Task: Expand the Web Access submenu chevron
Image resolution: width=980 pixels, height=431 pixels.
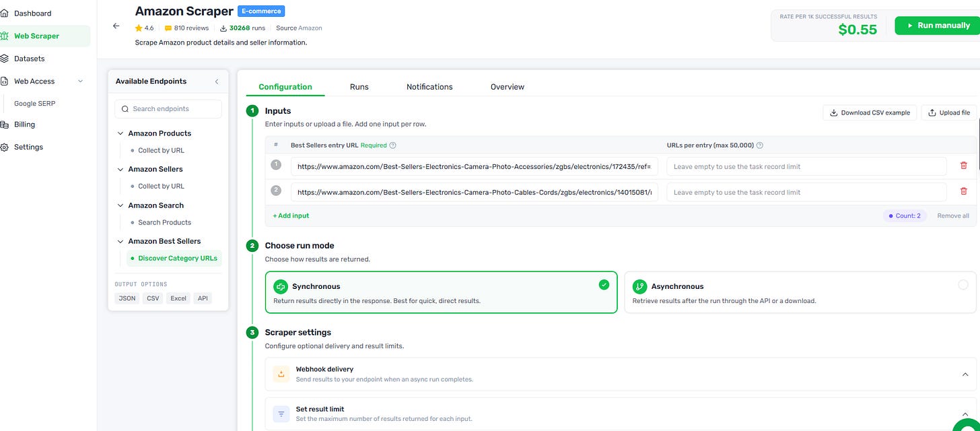Action: pos(81,81)
